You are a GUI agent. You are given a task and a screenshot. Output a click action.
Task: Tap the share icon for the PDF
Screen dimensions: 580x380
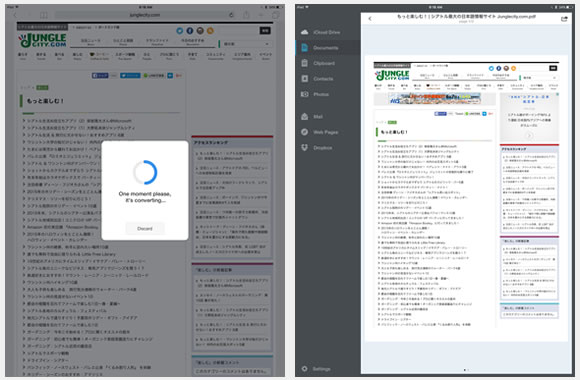pyautogui.click(x=564, y=19)
